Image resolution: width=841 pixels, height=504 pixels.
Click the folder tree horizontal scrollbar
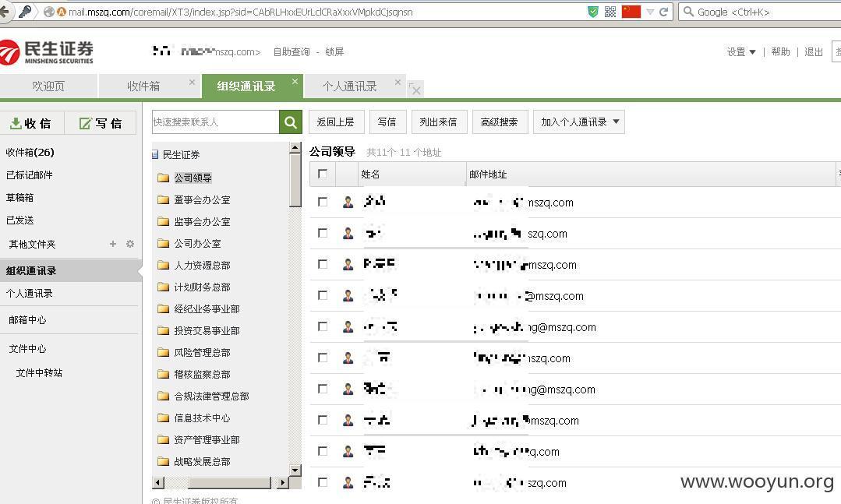pos(221,482)
